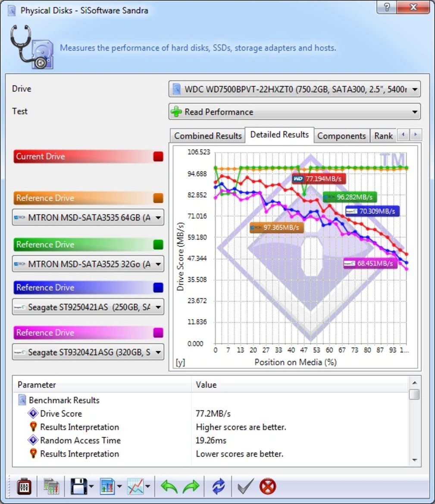Click the green back arrow icon
Image resolution: width=435 pixels, height=504 pixels.
pyautogui.click(x=169, y=486)
